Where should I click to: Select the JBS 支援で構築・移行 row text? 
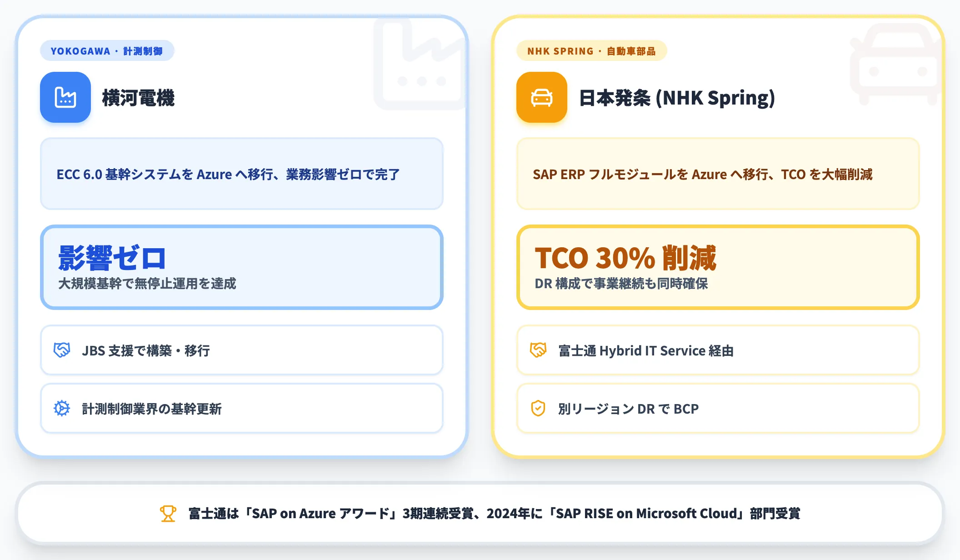click(146, 350)
